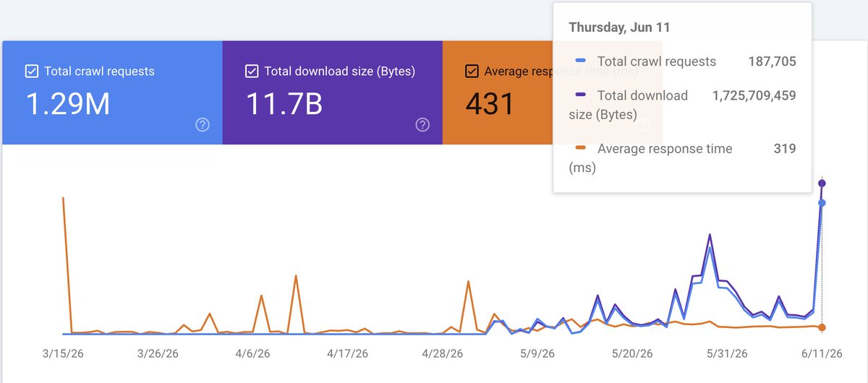Click the 3/15/26 axis date label
Viewport: 868px width, 383px height.
(64, 354)
